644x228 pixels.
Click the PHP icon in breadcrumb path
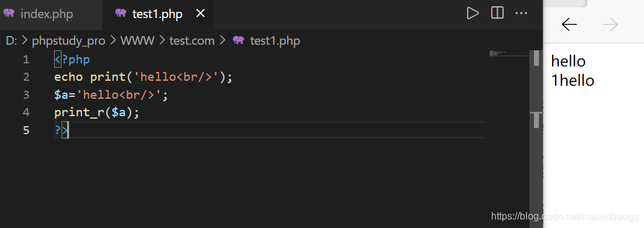point(238,40)
